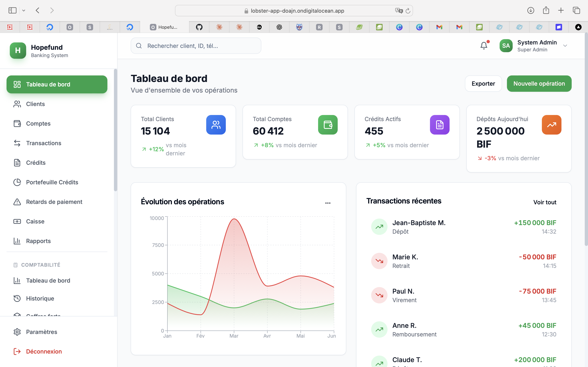The image size is (588, 367).
Task: Open Historique under Comptabilité
Action: click(x=40, y=298)
